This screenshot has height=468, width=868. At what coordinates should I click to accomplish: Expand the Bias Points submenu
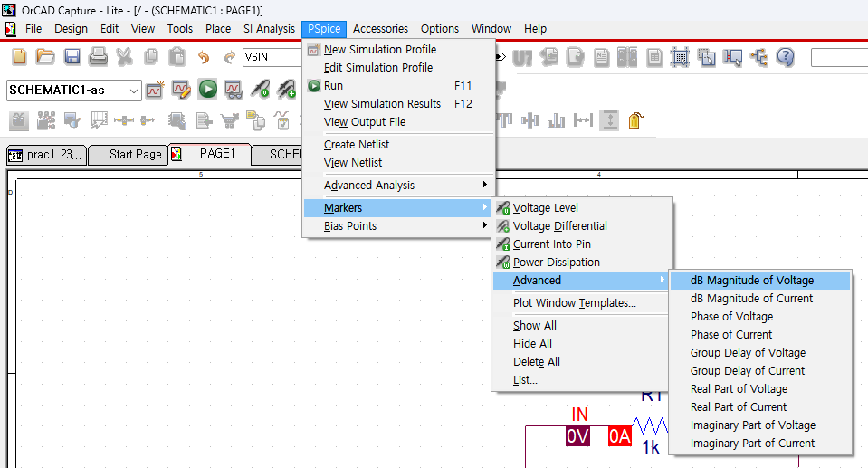[398, 226]
